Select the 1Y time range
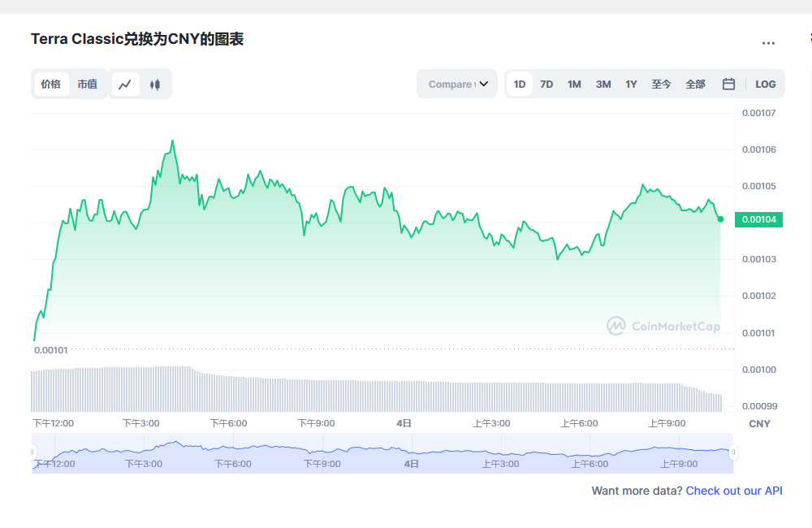The width and height of the screenshot is (812, 528). pos(631,84)
